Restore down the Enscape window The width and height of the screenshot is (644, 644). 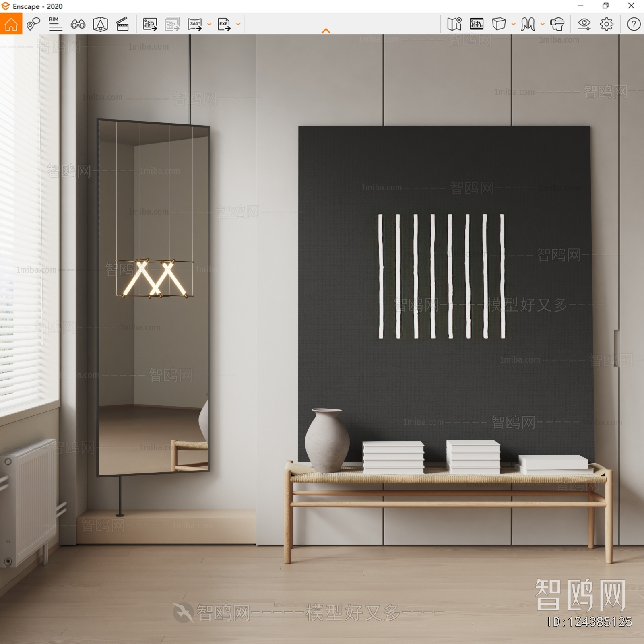coord(605,6)
